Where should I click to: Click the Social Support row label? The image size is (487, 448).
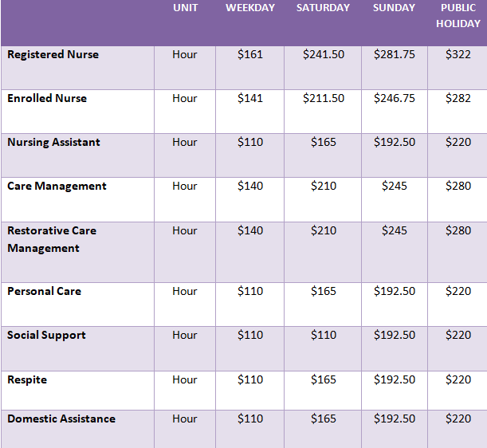pos(46,335)
